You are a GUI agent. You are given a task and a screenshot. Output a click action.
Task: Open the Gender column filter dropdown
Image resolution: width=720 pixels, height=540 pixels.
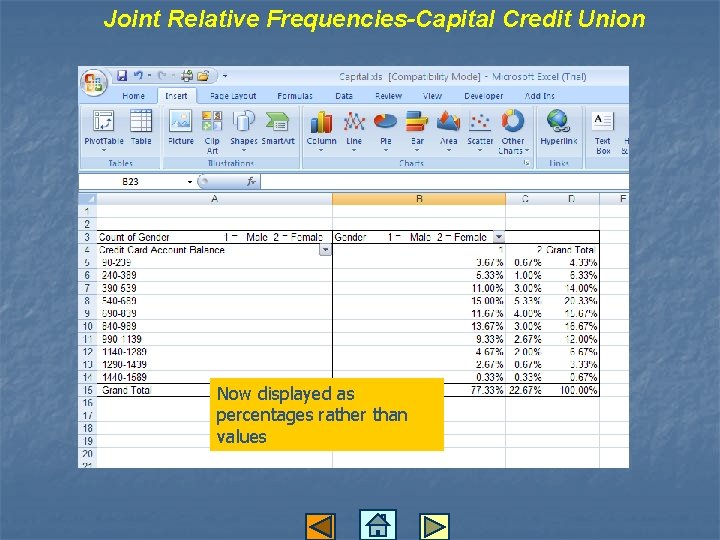499,237
